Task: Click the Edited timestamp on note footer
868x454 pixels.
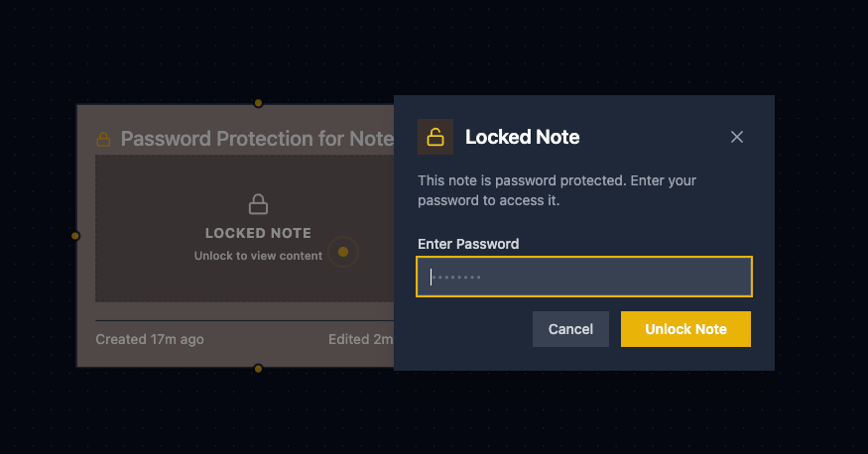Action: pyautogui.click(x=361, y=339)
